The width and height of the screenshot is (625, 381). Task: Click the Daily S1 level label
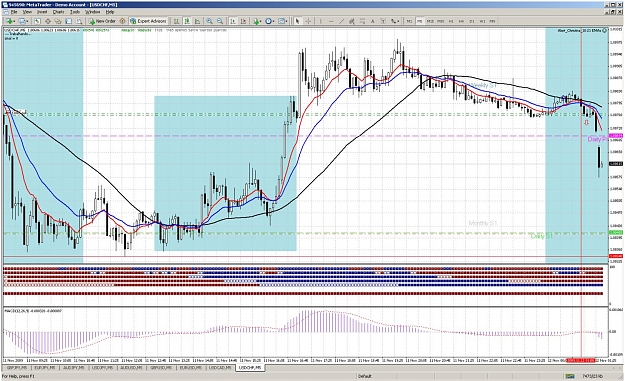coord(542,236)
